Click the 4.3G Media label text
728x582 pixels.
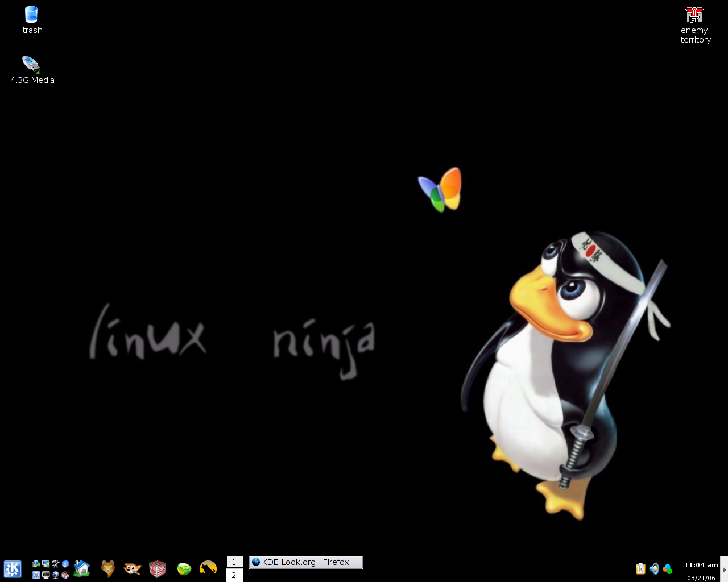click(32, 80)
